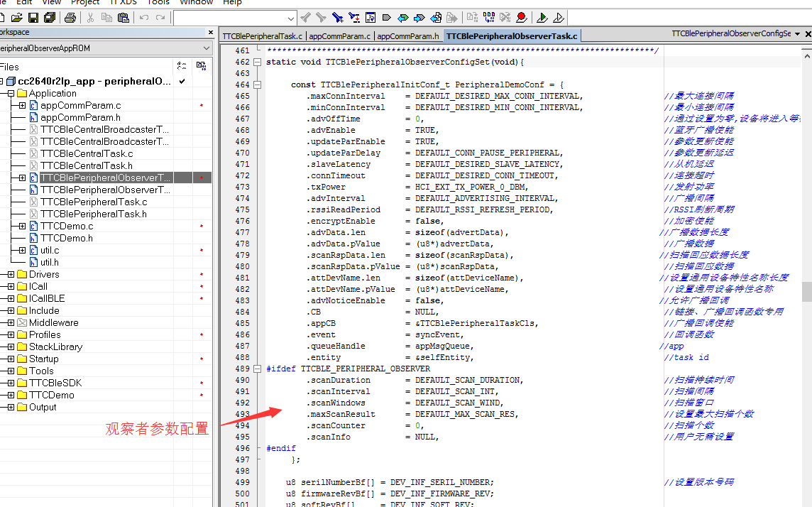
Task: Open the quick search box dropdown arrow
Action: click(x=291, y=18)
